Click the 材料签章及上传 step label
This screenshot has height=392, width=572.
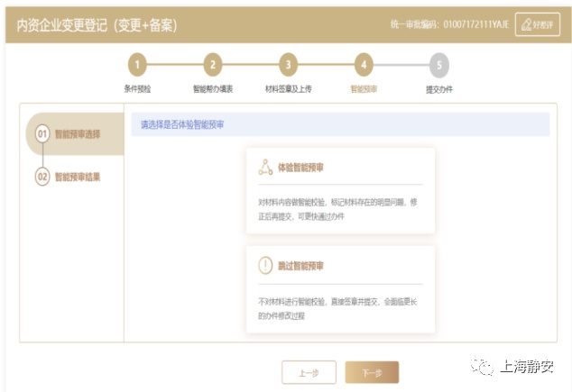[288, 89]
